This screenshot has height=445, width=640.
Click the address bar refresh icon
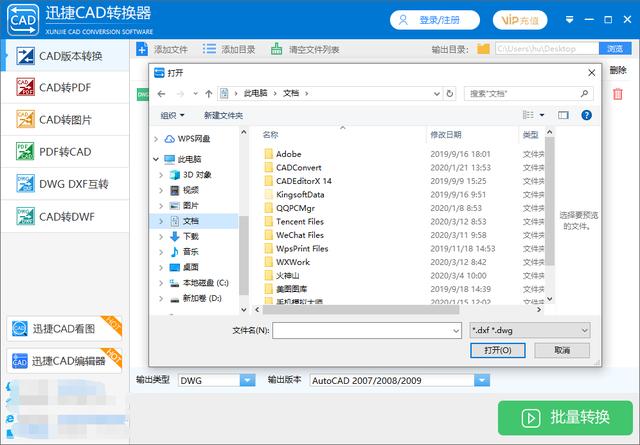(450, 93)
